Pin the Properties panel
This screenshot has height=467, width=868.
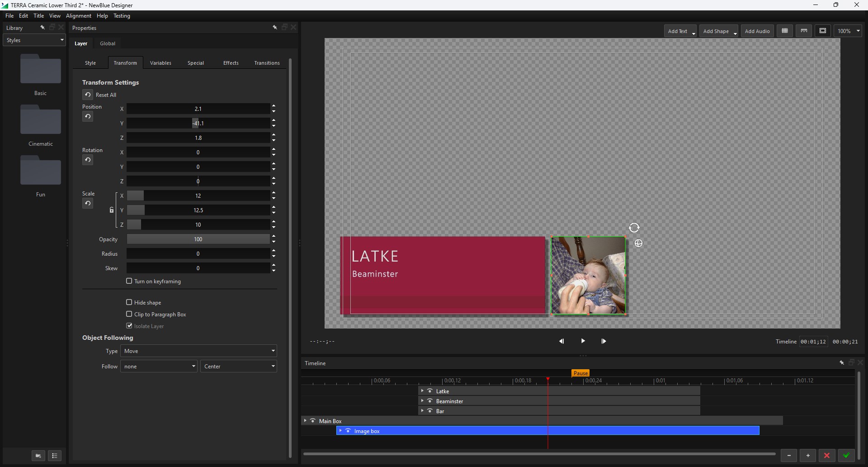point(274,28)
